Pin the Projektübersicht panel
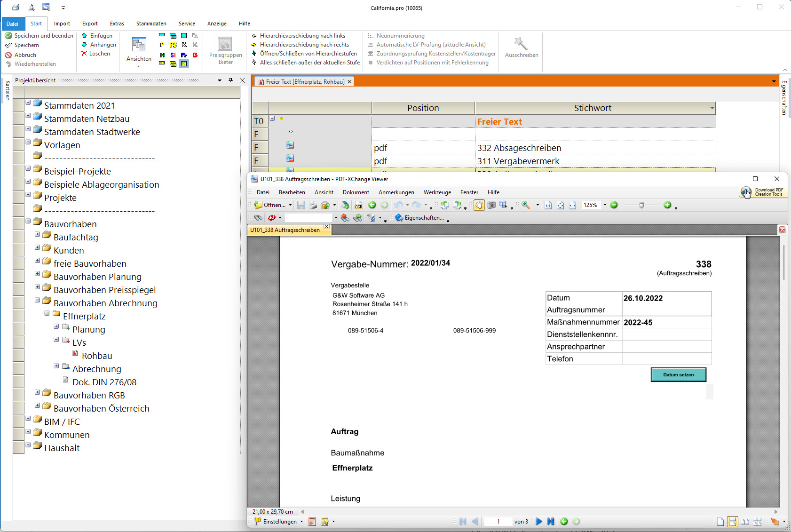This screenshot has height=532, width=791. point(230,80)
